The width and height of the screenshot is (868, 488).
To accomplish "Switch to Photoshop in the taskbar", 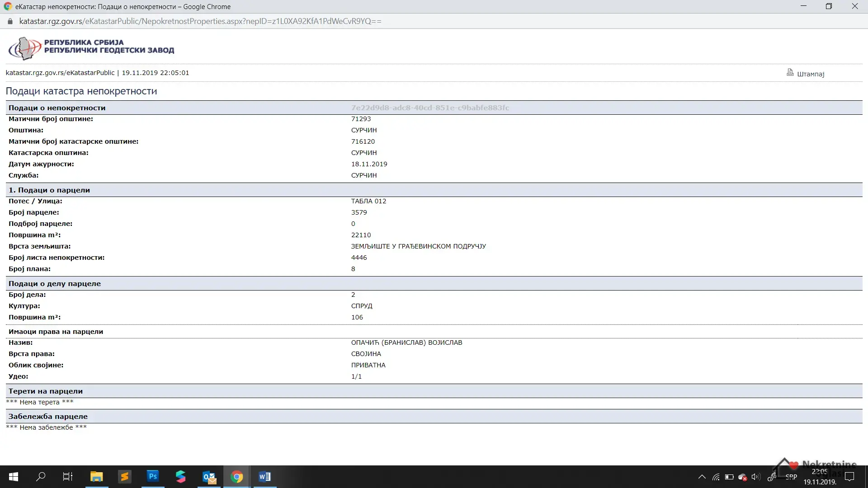I will pos(153,477).
